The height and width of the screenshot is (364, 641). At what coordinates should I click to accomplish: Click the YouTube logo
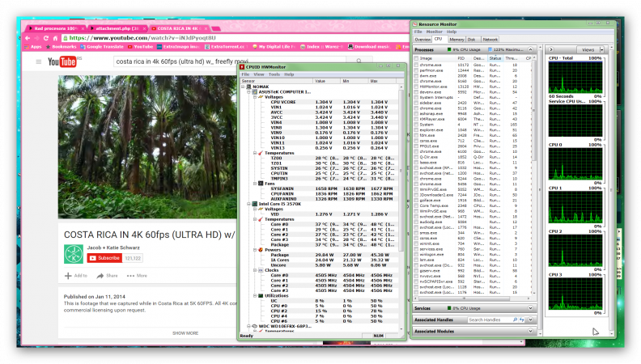coord(62,61)
